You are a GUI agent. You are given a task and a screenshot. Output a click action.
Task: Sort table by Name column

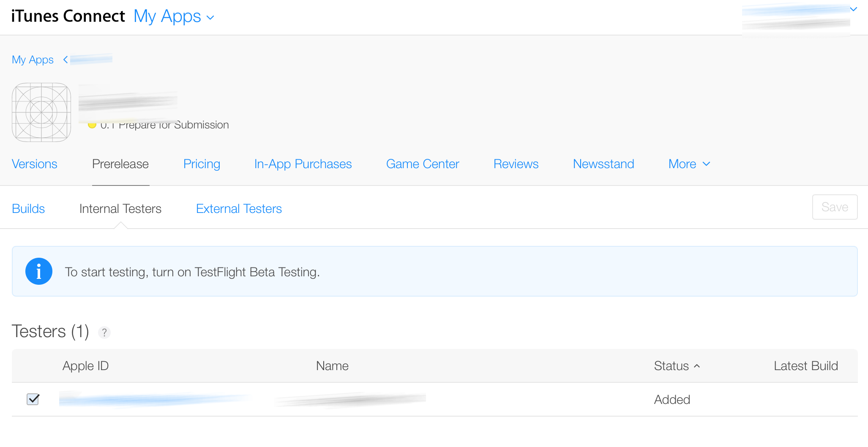click(x=332, y=366)
